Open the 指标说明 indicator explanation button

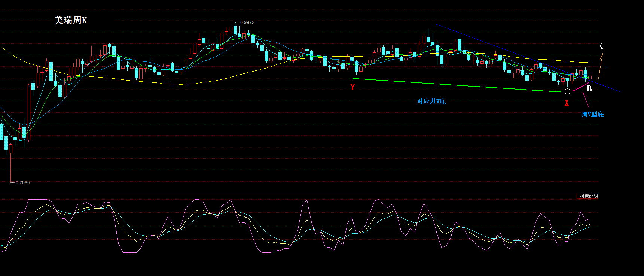coord(588,196)
